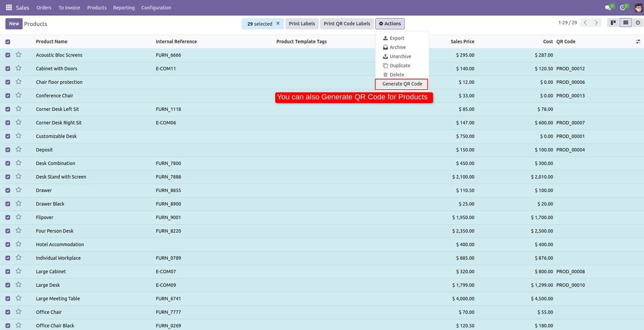Open the Orders menu

[x=44, y=8]
